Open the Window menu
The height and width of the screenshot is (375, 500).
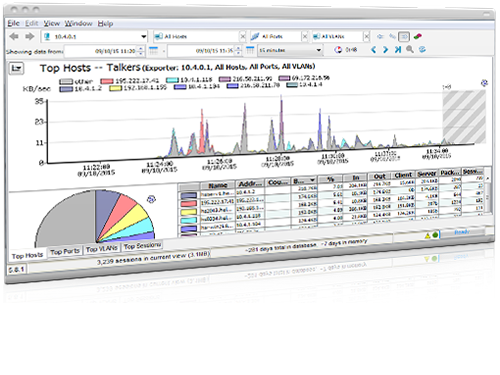(78, 23)
